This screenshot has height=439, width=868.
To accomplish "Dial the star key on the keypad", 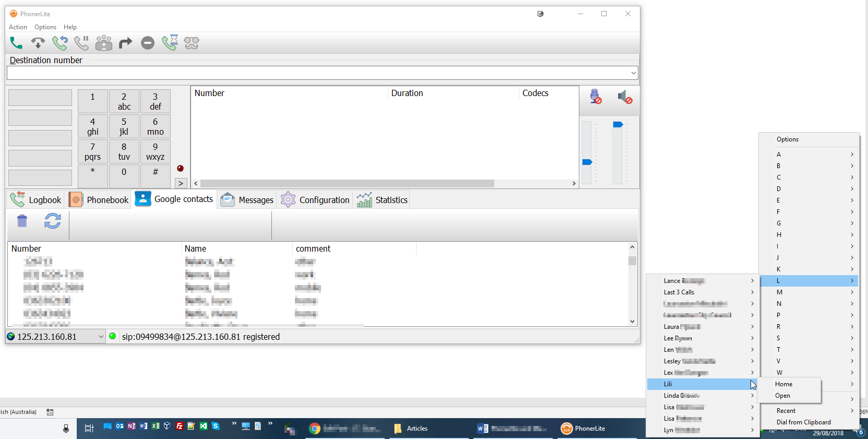I will coord(92,176).
